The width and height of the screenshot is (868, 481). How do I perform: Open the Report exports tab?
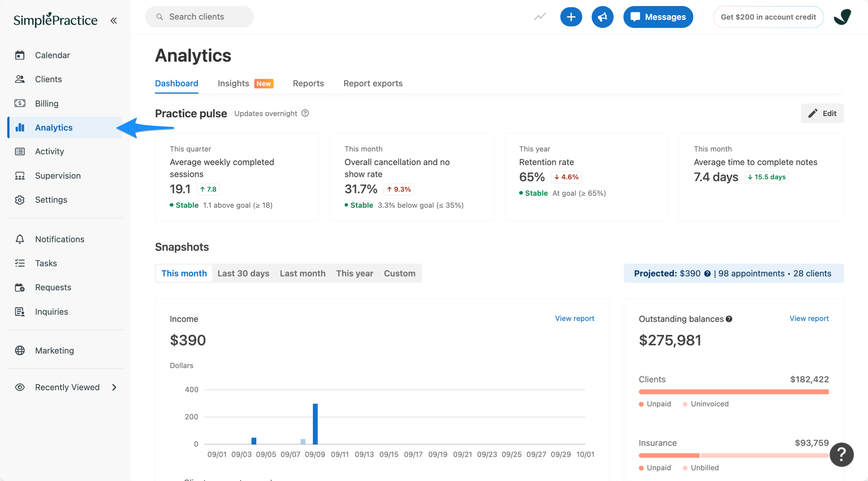pyautogui.click(x=373, y=83)
